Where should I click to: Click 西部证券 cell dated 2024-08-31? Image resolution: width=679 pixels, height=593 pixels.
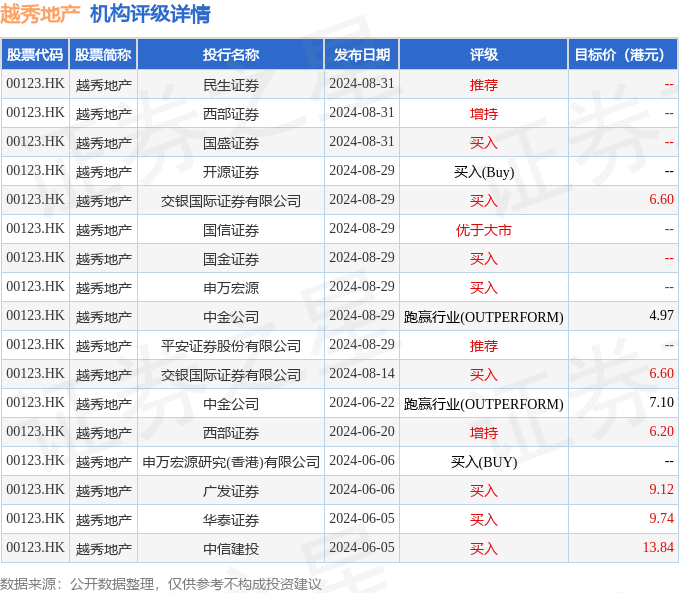[231, 114]
